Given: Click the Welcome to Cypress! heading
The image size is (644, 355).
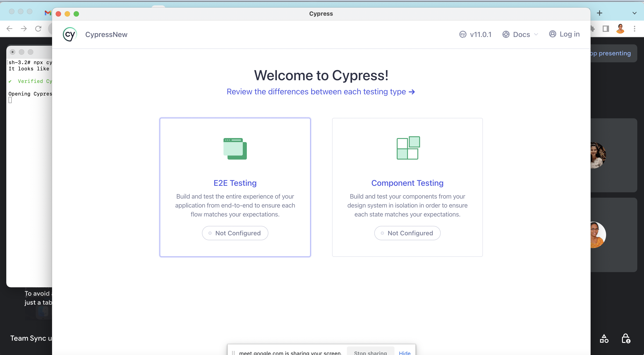Looking at the screenshot, I should tap(321, 75).
